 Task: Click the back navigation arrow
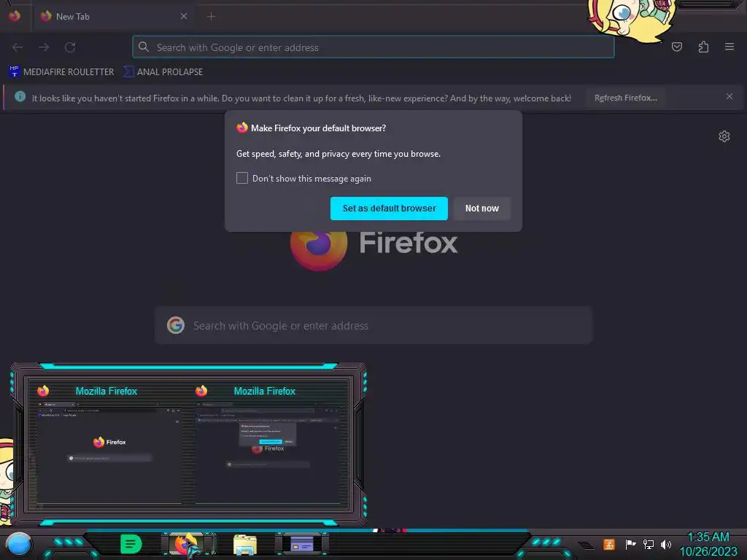click(18, 47)
